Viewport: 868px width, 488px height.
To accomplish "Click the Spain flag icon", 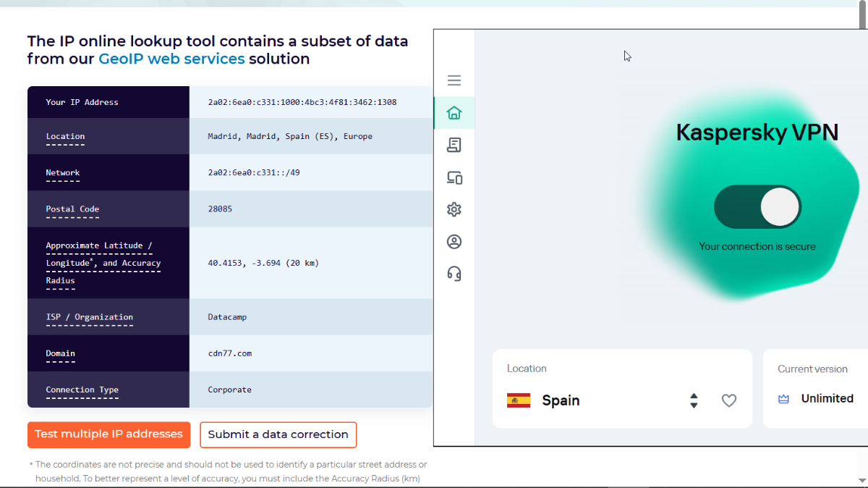I will [x=519, y=400].
